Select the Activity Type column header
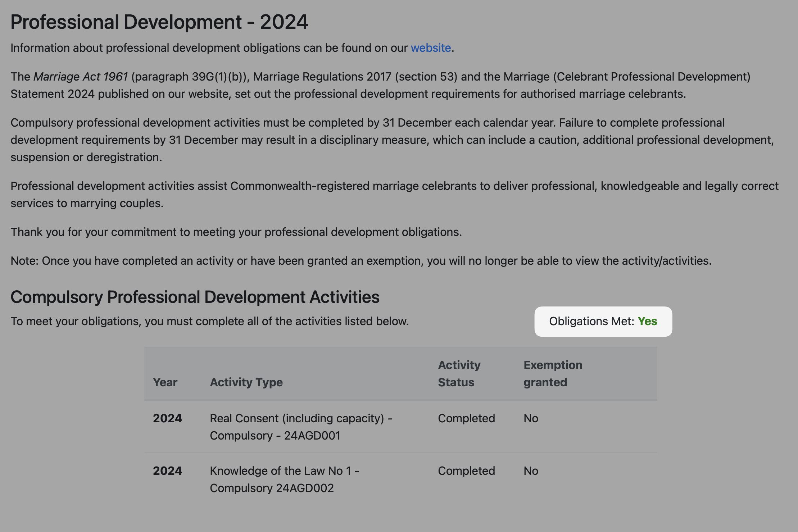Screen dimensions: 798x532 pyautogui.click(x=246, y=382)
